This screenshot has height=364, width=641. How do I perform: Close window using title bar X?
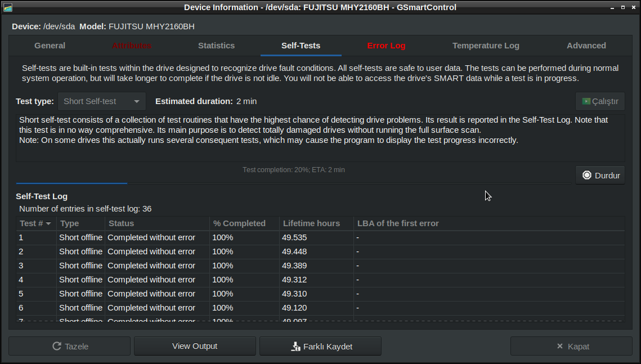pyautogui.click(x=634, y=7)
